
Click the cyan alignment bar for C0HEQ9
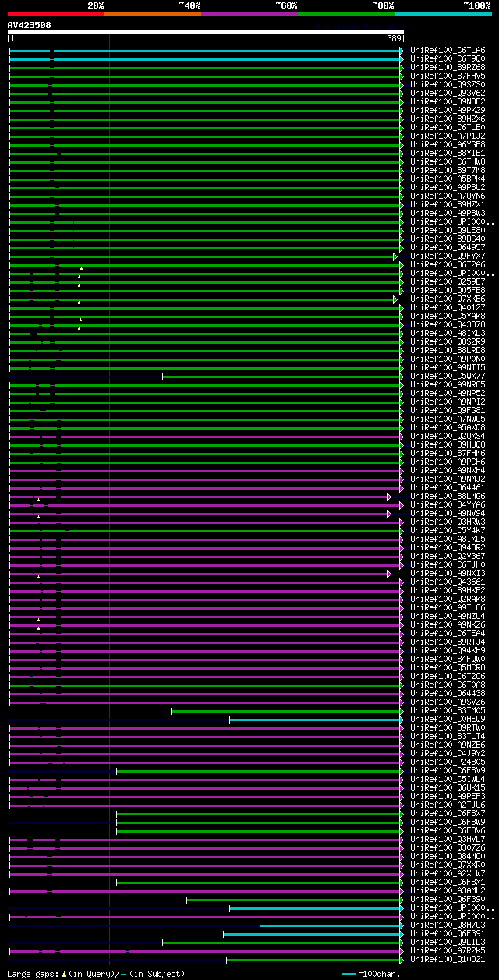(316, 719)
